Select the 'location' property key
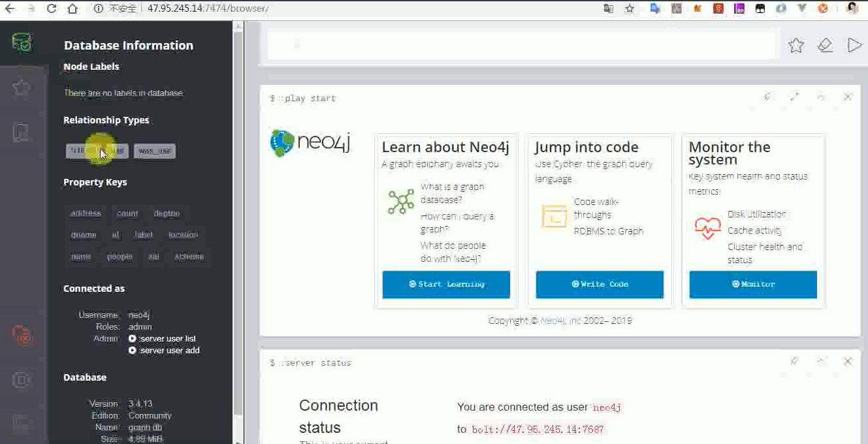Viewport: 868px width, 444px height. (x=183, y=235)
